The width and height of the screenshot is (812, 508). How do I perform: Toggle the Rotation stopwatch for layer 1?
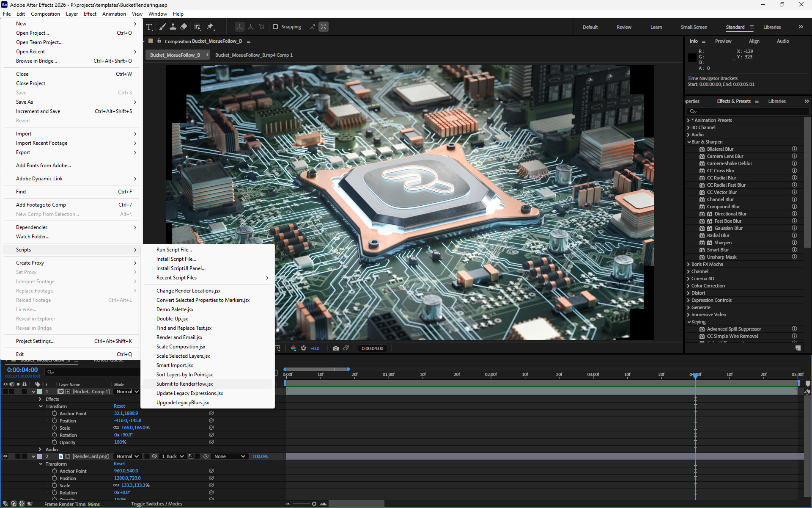(55, 435)
